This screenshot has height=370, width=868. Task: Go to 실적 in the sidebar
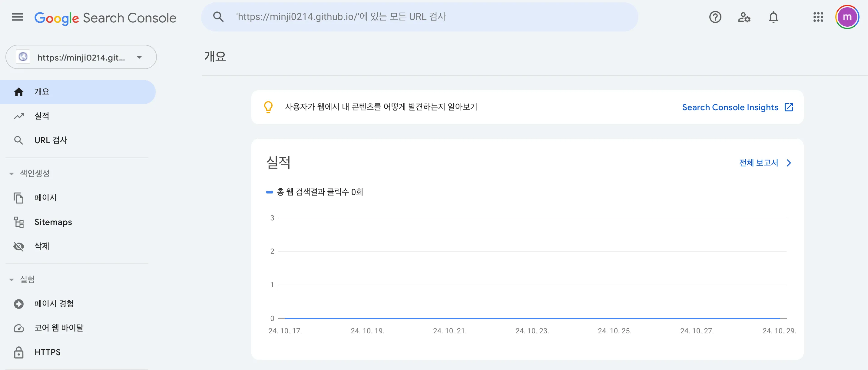pyautogui.click(x=42, y=116)
